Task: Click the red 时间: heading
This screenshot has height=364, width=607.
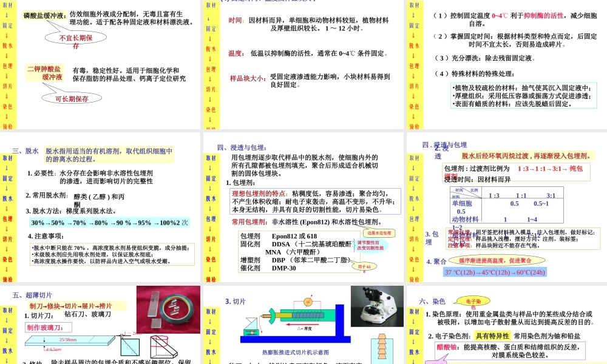Action: click(x=236, y=20)
